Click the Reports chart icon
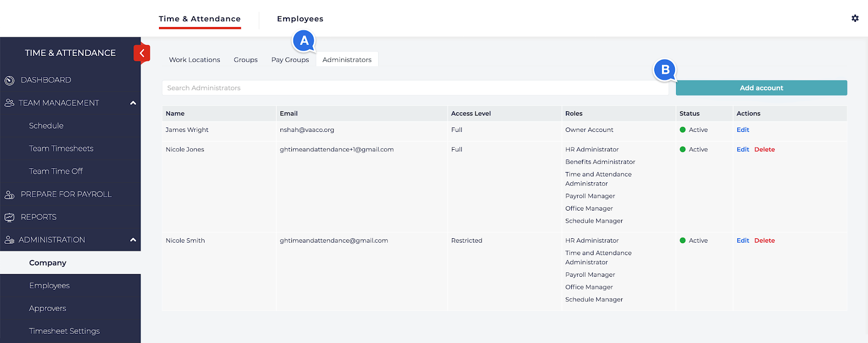This screenshot has width=868, height=343. (9, 217)
